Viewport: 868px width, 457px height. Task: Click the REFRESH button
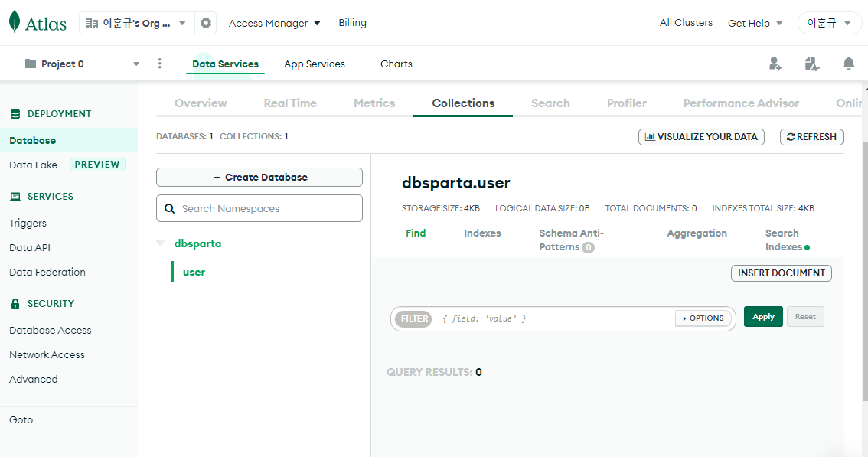point(811,137)
